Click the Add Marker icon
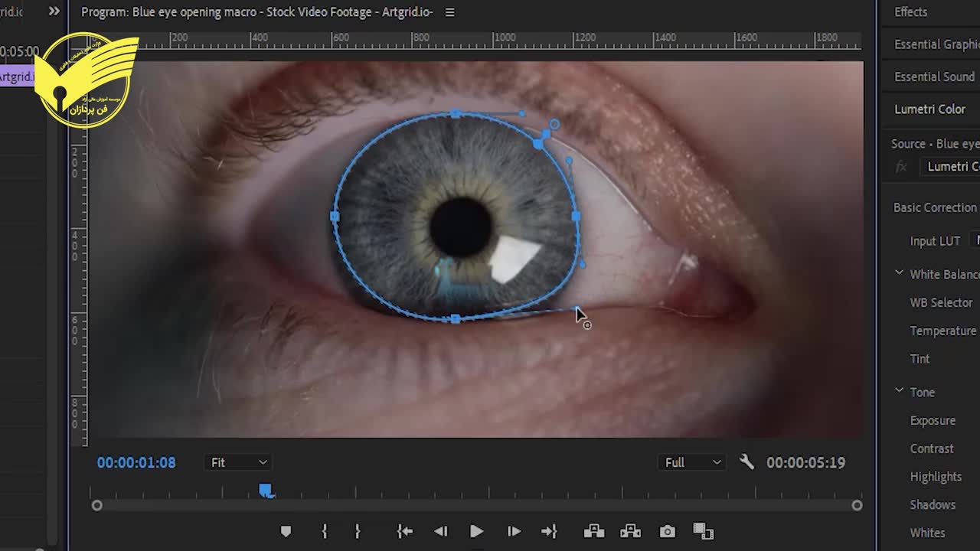The image size is (980, 551). click(286, 531)
